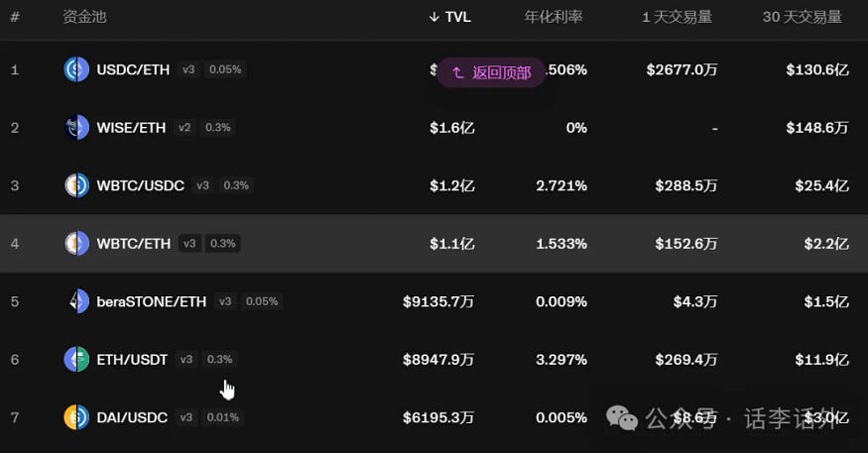Sort by 30 天交易量 column header

click(x=803, y=17)
